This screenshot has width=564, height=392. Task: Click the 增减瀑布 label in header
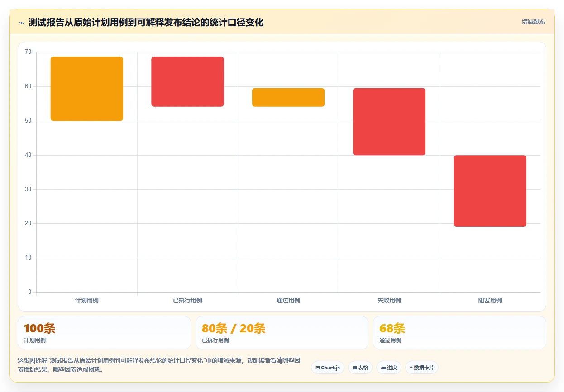pyautogui.click(x=533, y=22)
